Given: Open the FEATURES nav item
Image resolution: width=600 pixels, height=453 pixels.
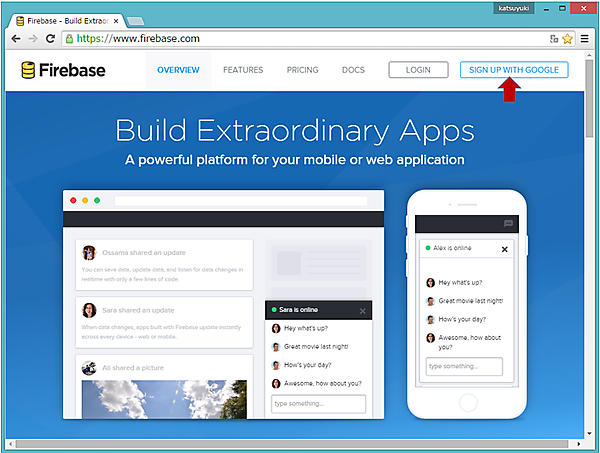Looking at the screenshot, I should (x=243, y=70).
